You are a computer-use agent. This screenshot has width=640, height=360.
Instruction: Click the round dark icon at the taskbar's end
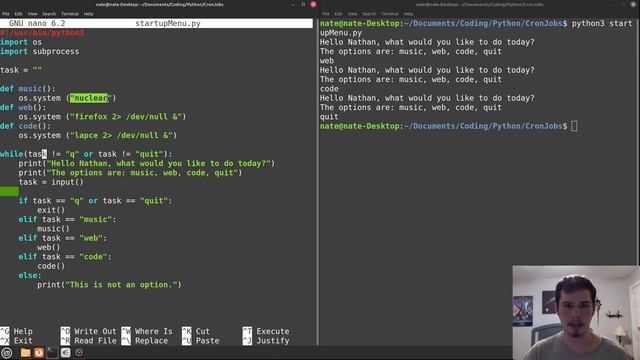tap(79, 353)
